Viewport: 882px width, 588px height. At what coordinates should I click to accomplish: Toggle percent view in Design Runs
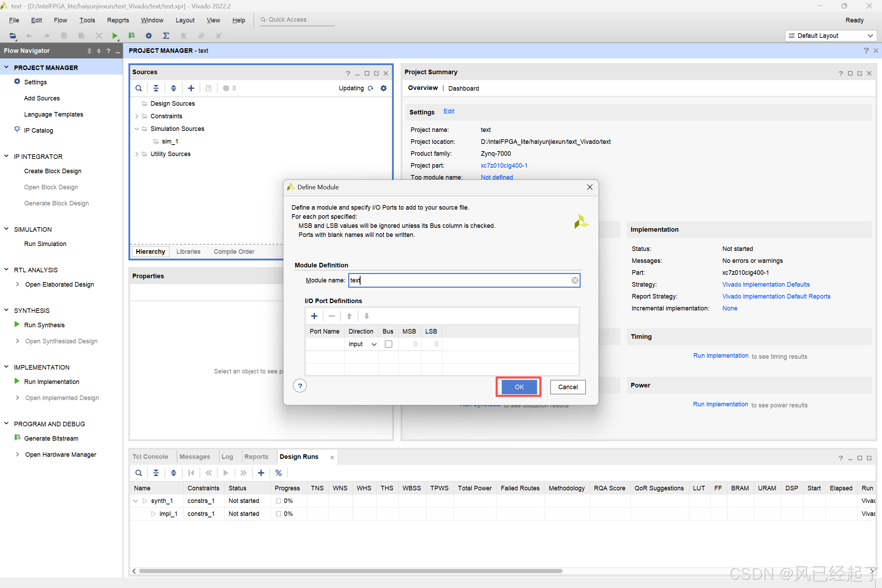point(278,473)
